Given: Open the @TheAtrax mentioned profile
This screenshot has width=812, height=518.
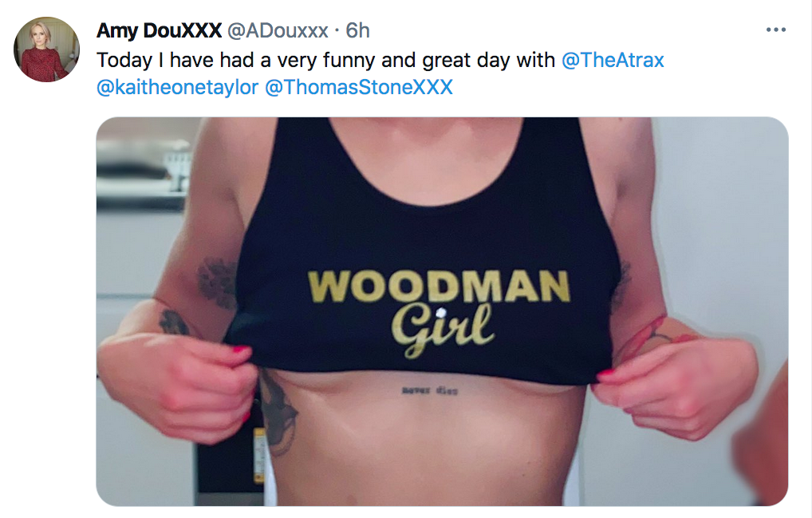Looking at the screenshot, I should coord(613,60).
